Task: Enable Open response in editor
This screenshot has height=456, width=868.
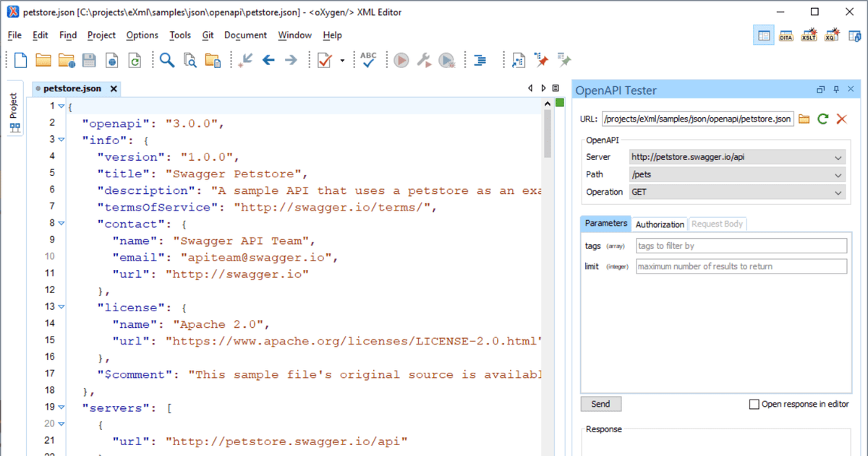Action: point(753,405)
